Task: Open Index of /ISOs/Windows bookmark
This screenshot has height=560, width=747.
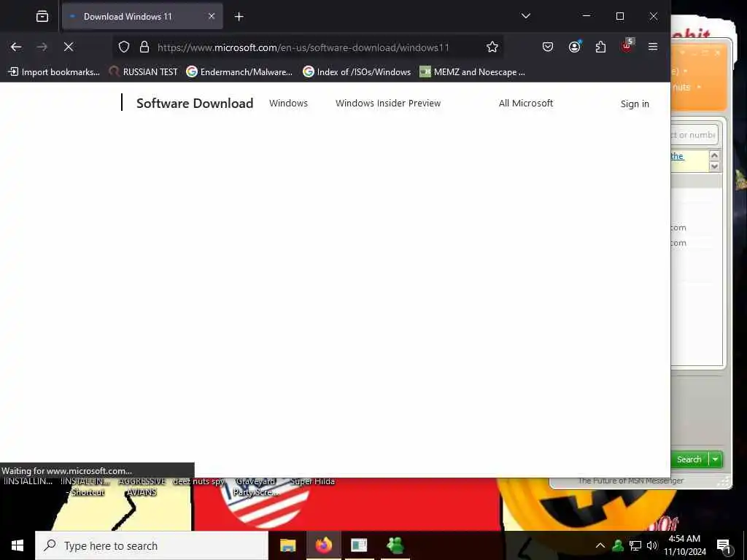Action: coord(357,72)
